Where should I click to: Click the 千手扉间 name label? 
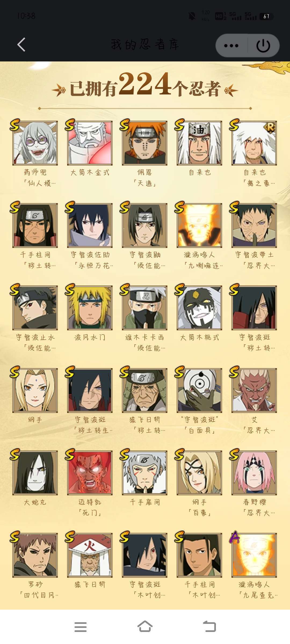[145, 502]
